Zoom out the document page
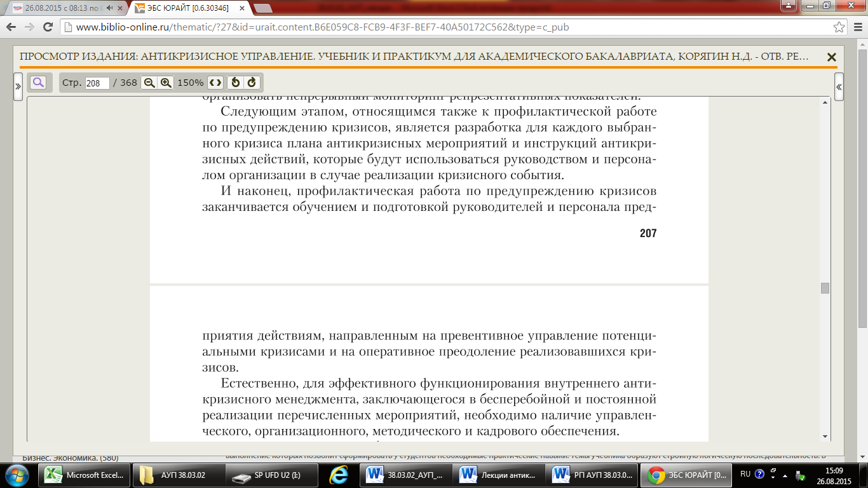The image size is (868, 488). (149, 83)
